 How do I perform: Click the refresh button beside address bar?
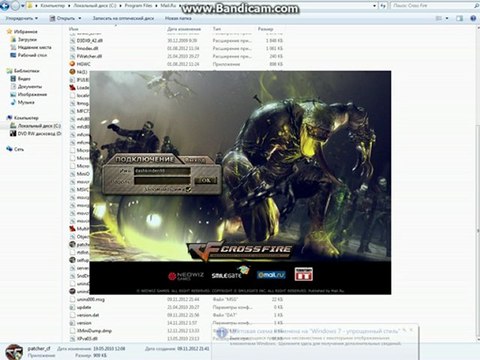383,6
